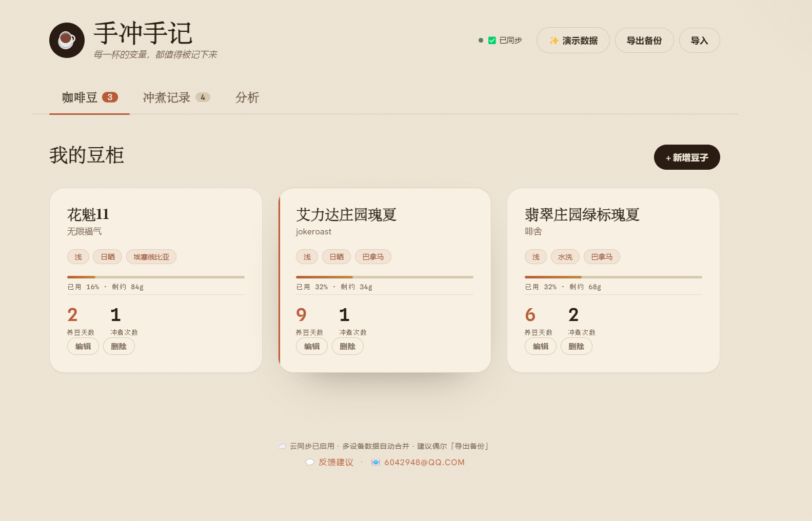The height and width of the screenshot is (521, 812).
Task: Click 浅 tag on 艾力达庄园瑰夏 card
Action: (x=307, y=256)
